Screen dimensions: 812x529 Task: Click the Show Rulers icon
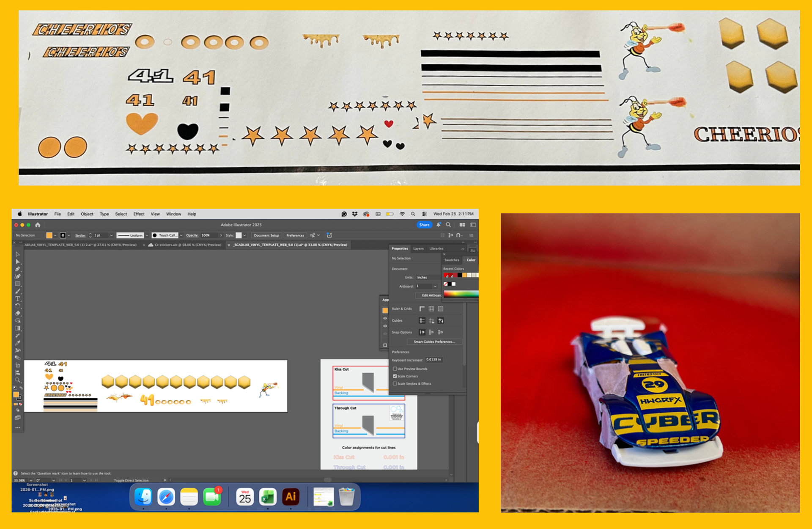pyautogui.click(x=422, y=309)
